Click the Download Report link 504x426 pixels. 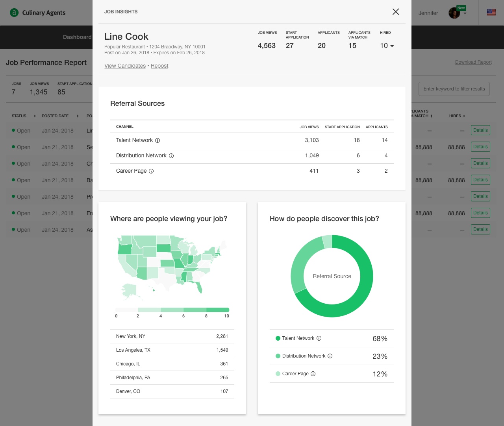coord(473,62)
